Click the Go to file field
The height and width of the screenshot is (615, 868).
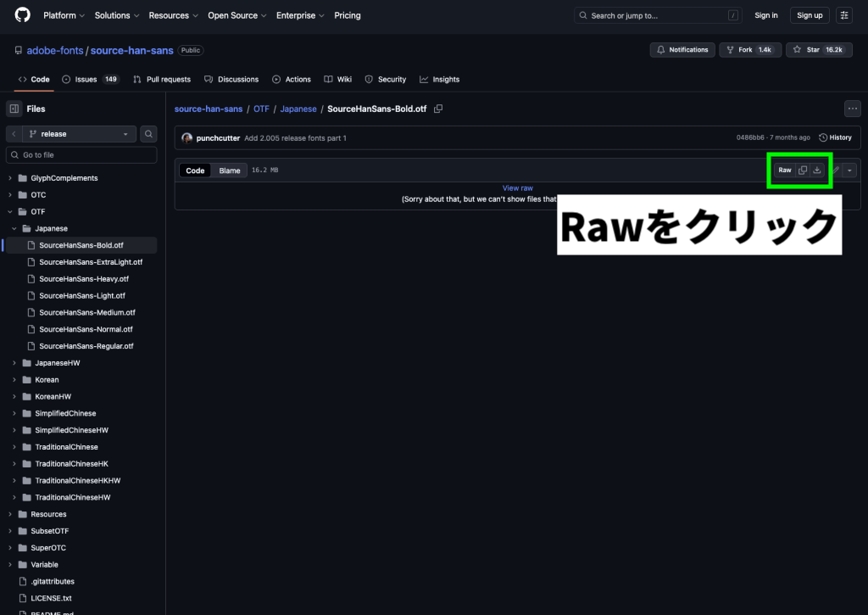pyautogui.click(x=81, y=155)
